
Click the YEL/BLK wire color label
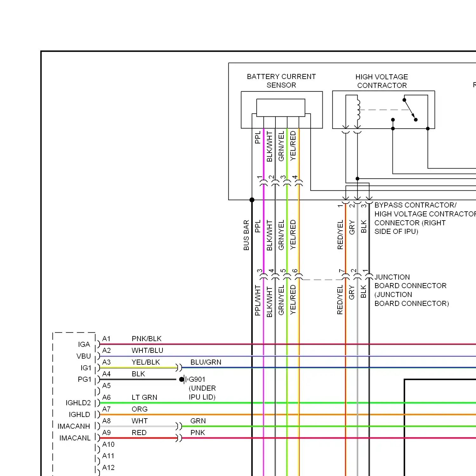click(146, 362)
